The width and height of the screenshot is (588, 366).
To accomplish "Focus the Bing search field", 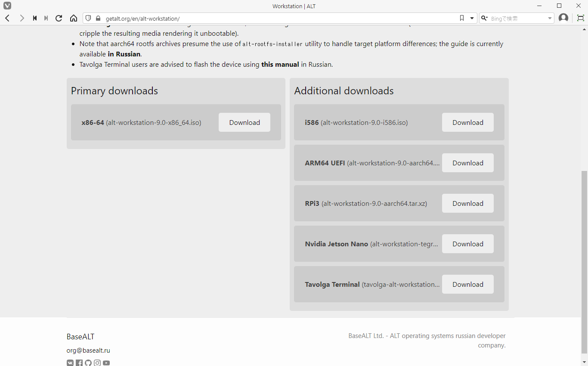I will pyautogui.click(x=517, y=18).
